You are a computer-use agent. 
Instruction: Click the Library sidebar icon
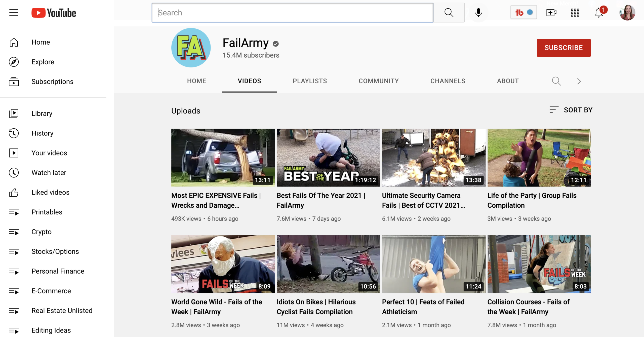tap(14, 114)
